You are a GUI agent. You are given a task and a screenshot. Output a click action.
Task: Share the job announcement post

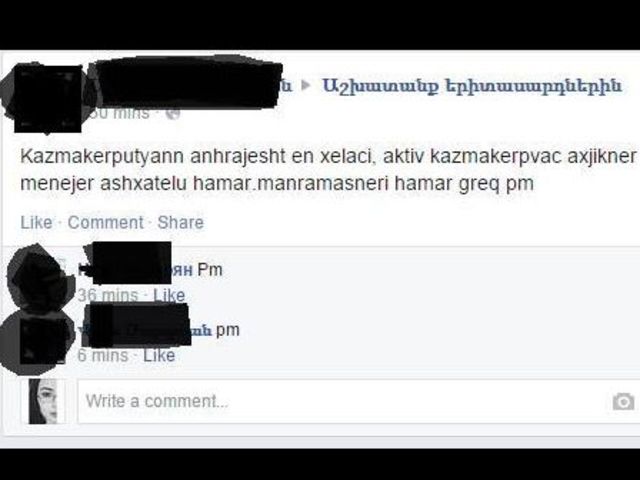tap(180, 222)
